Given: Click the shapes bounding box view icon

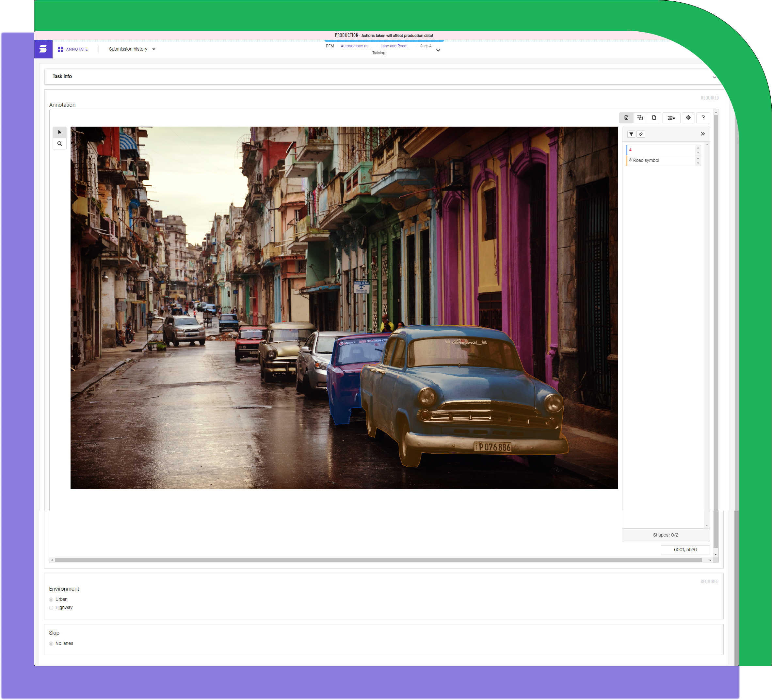Looking at the screenshot, I should tap(640, 118).
